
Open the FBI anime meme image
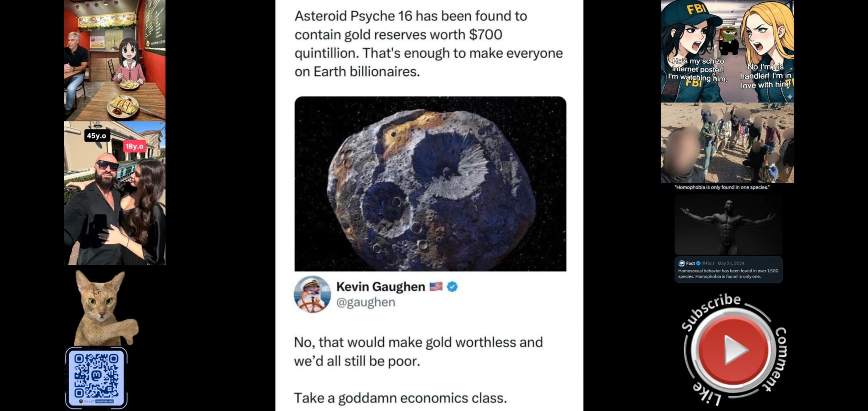pos(727,51)
